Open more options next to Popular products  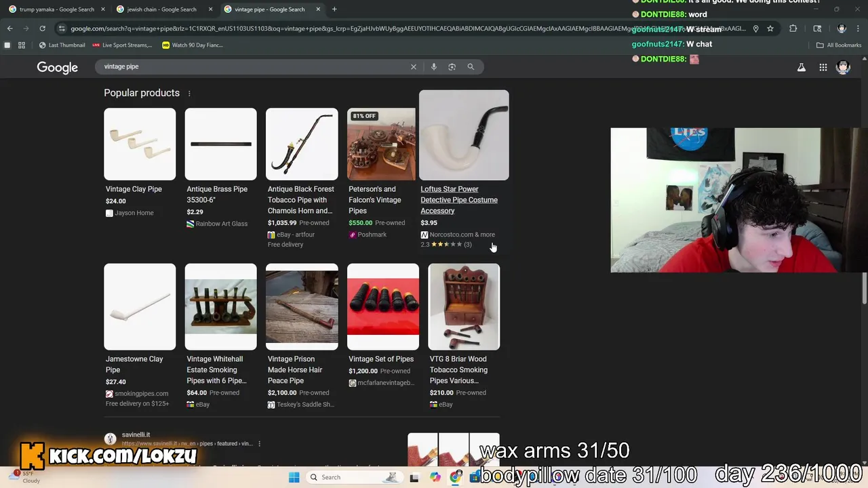pos(189,94)
